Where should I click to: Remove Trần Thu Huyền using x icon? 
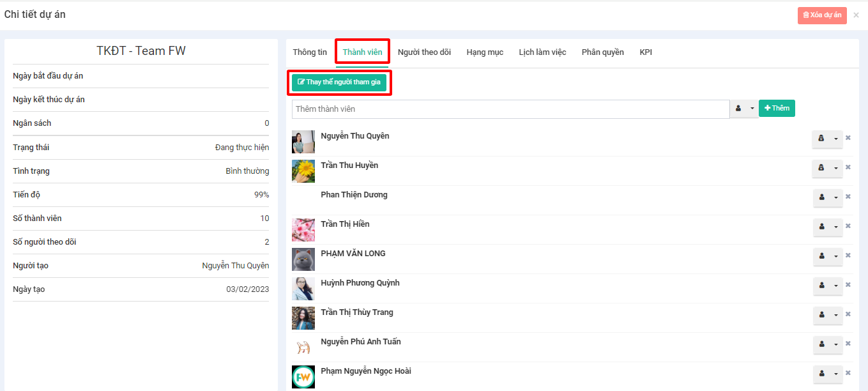[848, 167]
